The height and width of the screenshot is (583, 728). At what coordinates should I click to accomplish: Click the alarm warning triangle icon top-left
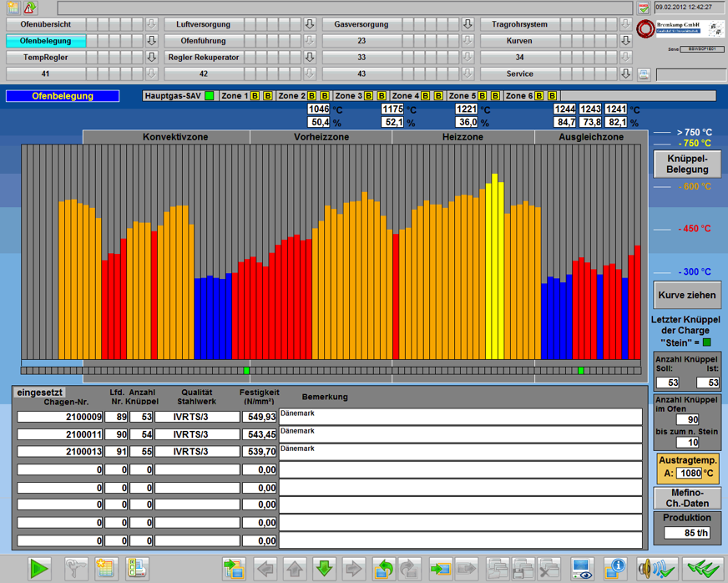click(30, 8)
